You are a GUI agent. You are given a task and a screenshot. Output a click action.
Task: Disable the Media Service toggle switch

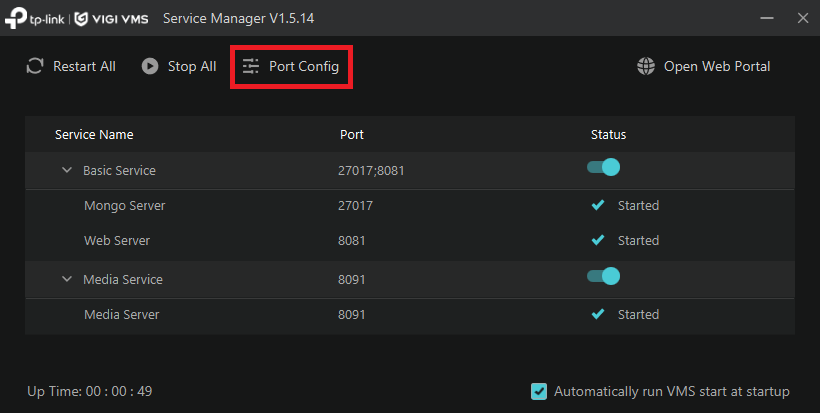click(x=604, y=277)
